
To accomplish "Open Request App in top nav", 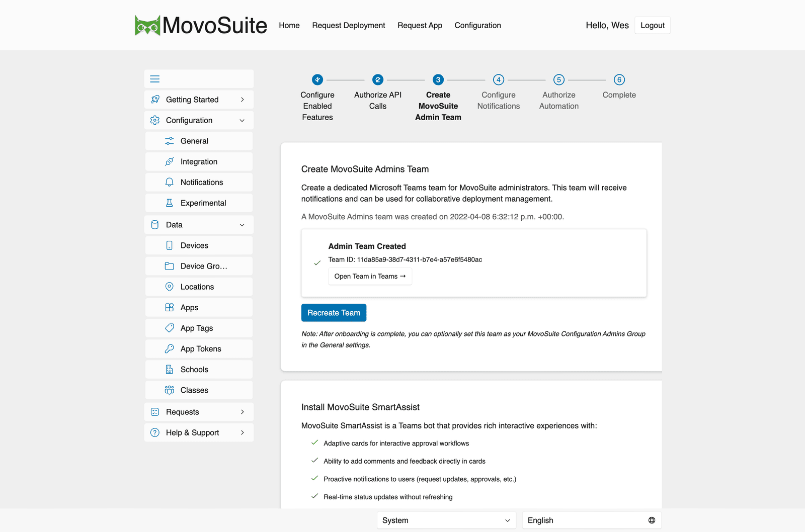I will (x=420, y=25).
